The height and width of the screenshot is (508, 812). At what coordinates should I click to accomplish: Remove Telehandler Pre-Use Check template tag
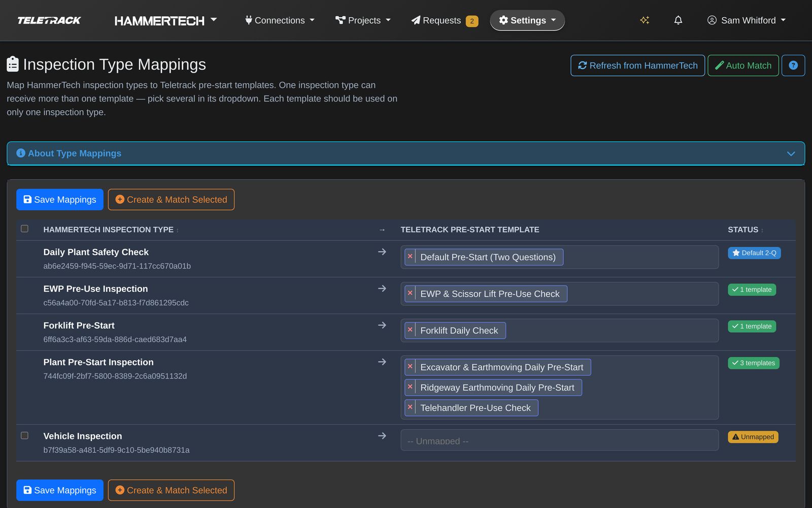(x=410, y=407)
